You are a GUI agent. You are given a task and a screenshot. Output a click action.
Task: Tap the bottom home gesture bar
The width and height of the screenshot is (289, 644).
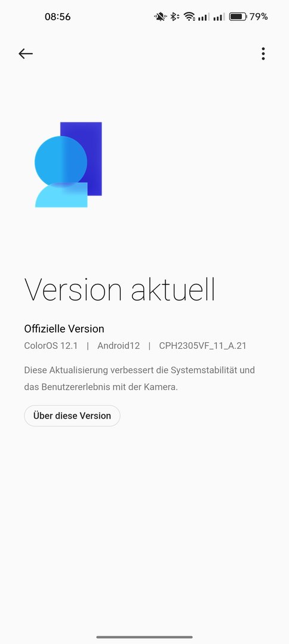[x=144, y=637]
